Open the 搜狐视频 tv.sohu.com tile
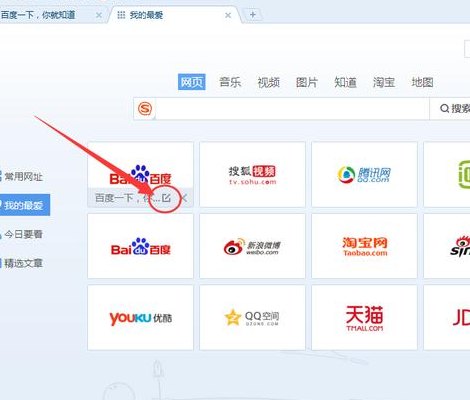The image size is (470, 400). pyautogui.click(x=252, y=174)
